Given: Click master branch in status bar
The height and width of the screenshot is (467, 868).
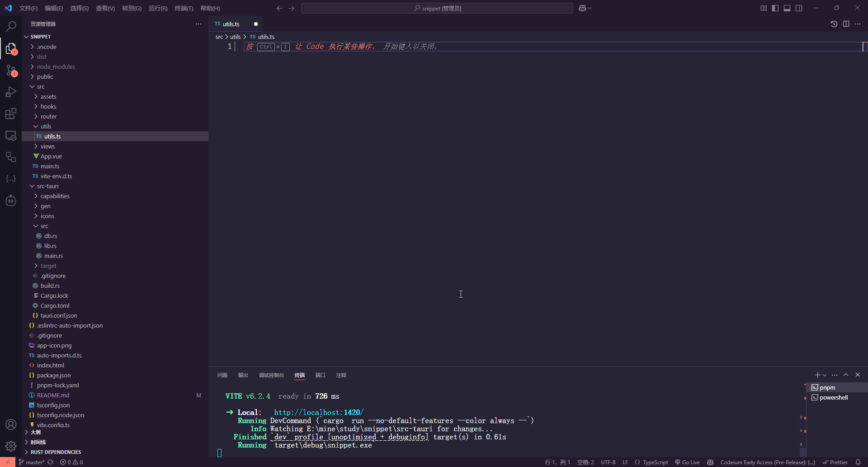Looking at the screenshot, I should tap(31, 462).
